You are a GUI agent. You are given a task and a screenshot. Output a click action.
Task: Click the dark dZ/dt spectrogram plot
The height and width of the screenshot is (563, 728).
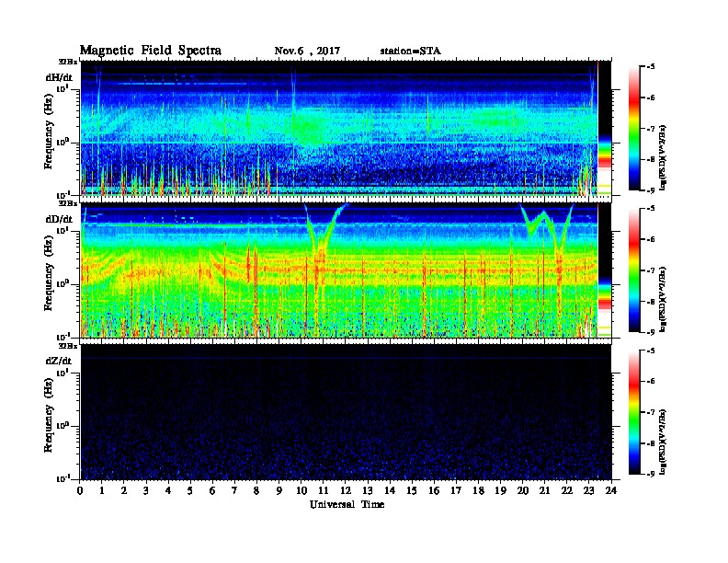[x=346, y=412]
